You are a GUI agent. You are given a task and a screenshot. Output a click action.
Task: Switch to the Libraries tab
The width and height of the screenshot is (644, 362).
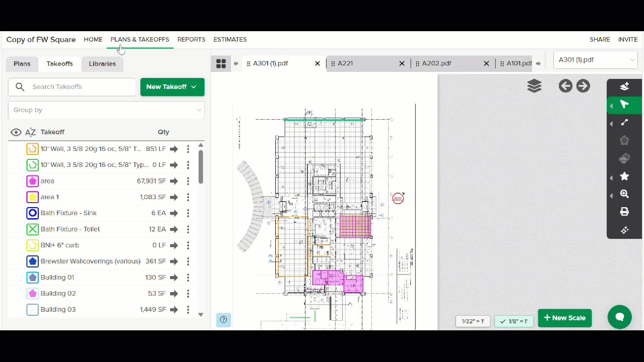(x=102, y=64)
